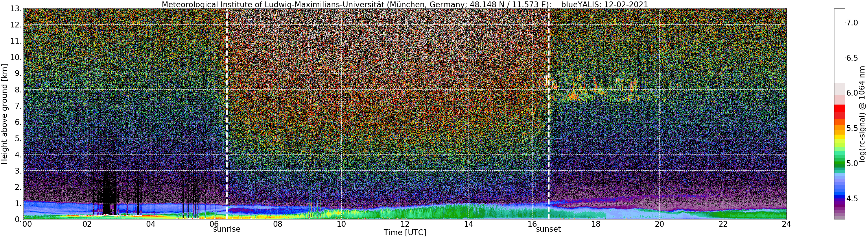Click the height axis tick label 6

point(18,122)
